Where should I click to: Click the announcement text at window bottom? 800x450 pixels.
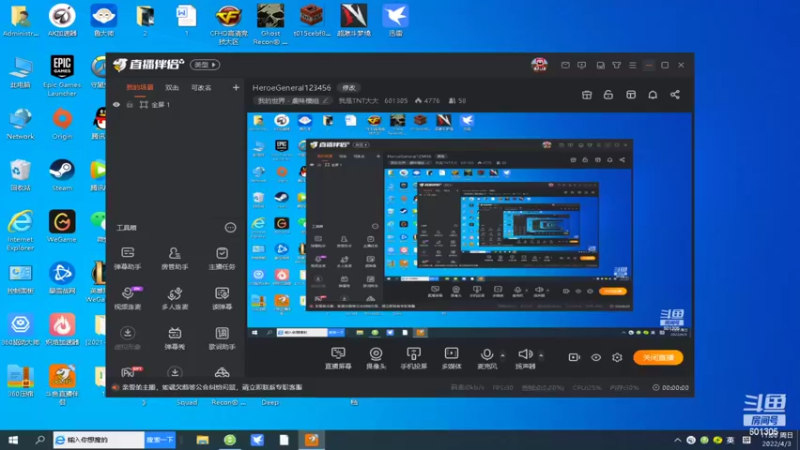(x=212, y=387)
